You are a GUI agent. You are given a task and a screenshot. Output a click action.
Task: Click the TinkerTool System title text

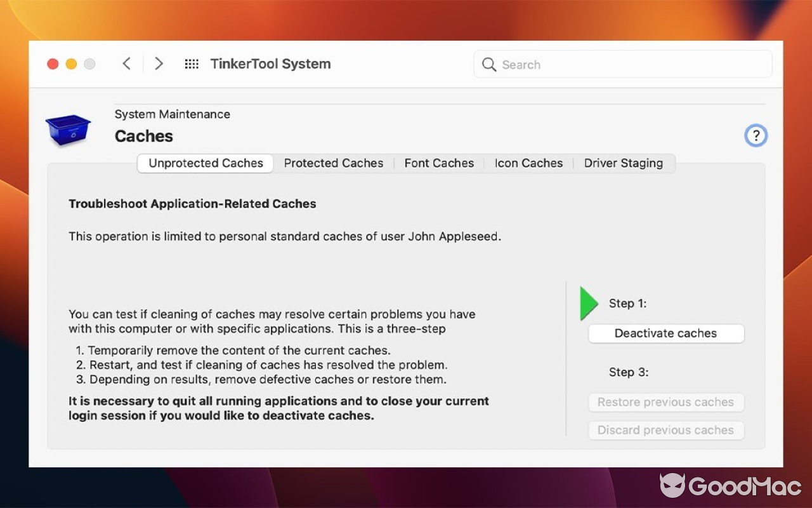(270, 63)
